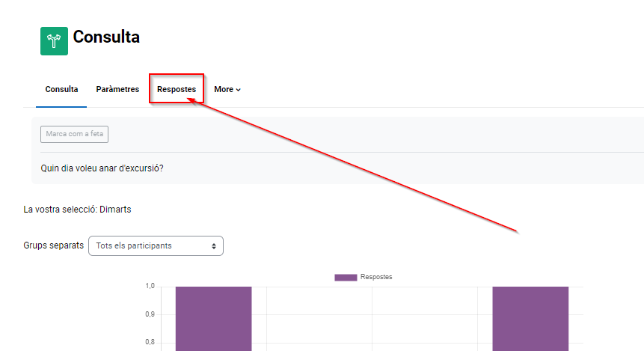Click the arrows on the participants select box
The height and width of the screenshot is (351, 644).
214,246
